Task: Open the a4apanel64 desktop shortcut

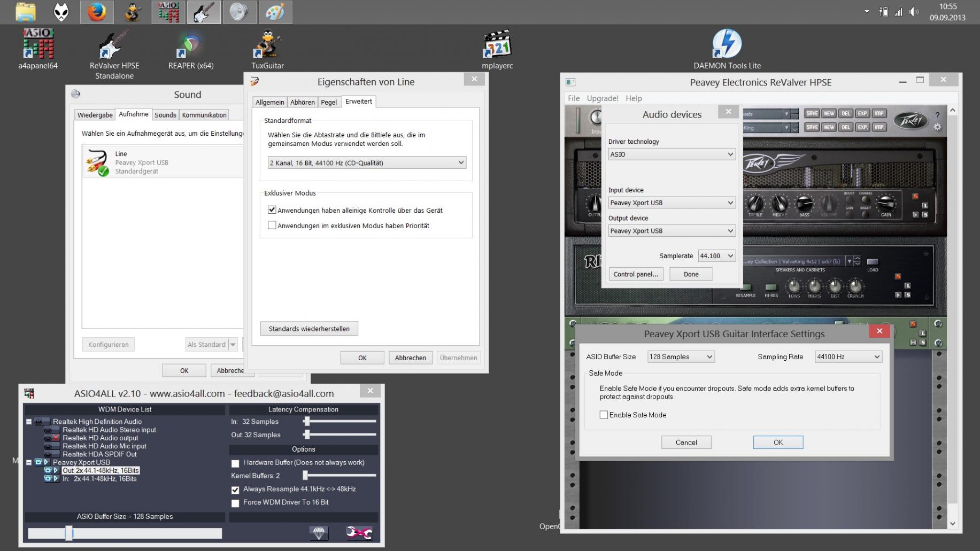Action: pyautogui.click(x=38, y=49)
